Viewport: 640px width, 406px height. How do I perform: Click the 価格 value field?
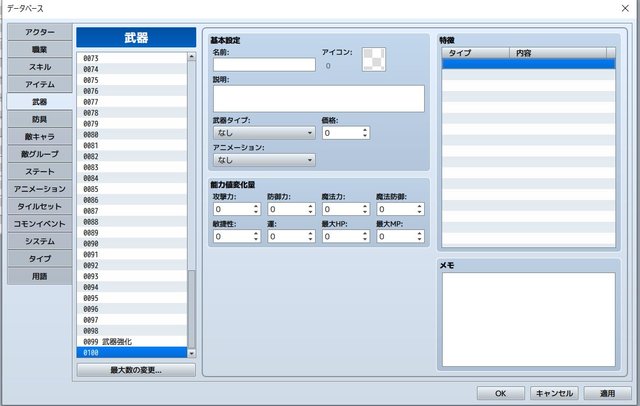(x=342, y=133)
